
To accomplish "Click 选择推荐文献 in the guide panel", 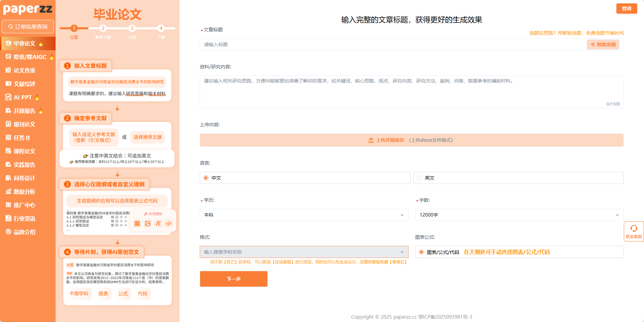I will tap(148, 137).
